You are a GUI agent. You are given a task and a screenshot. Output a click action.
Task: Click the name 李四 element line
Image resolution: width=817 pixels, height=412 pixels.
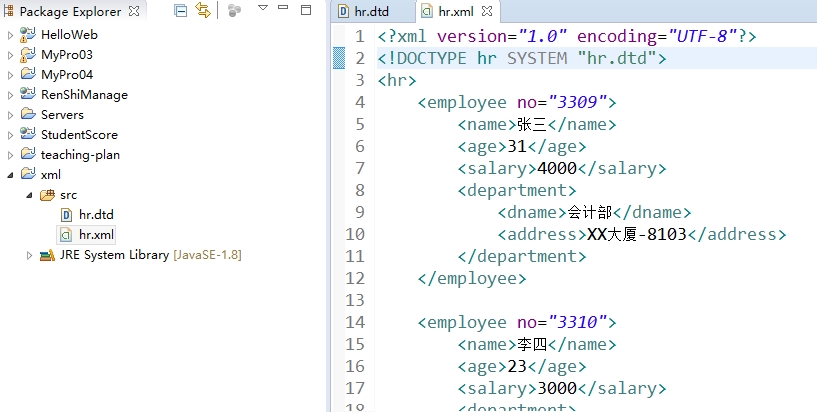tap(537, 344)
